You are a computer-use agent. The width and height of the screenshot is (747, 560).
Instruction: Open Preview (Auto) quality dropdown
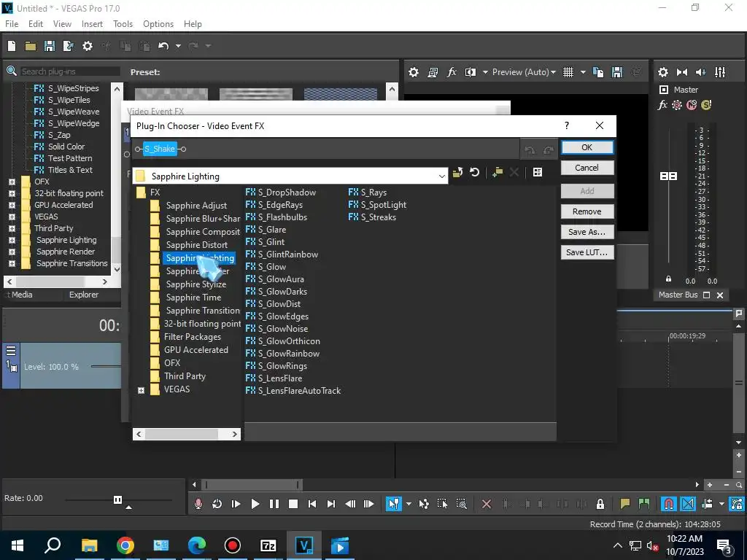(524, 72)
